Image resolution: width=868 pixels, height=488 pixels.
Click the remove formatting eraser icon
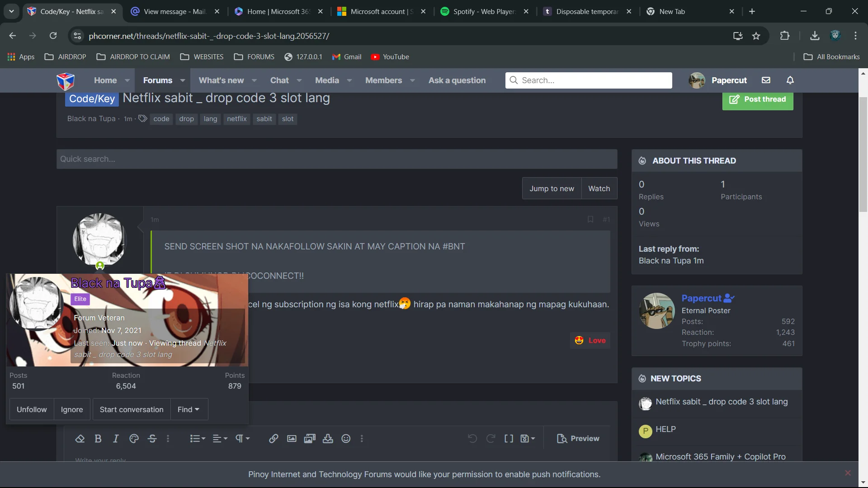tap(80, 439)
